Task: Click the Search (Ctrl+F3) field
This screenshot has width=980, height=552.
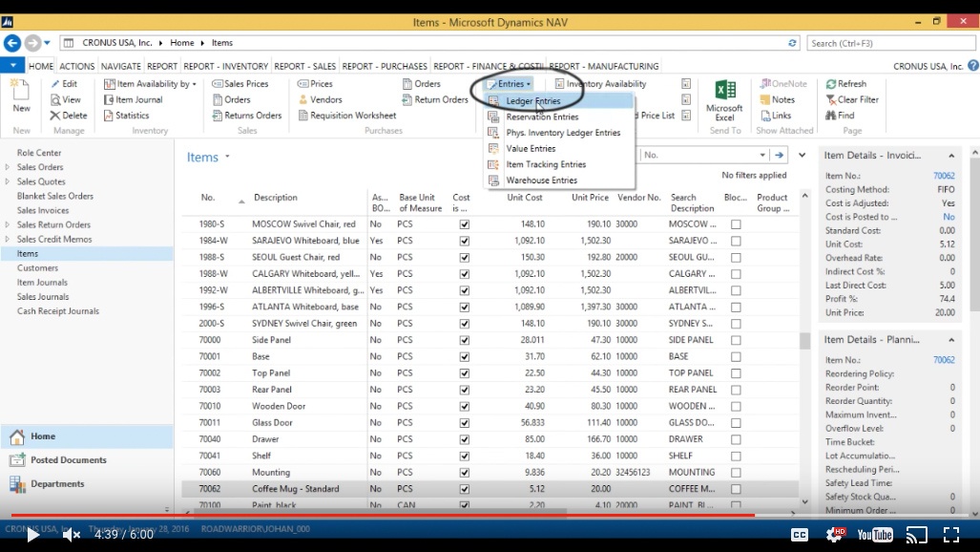Action: pos(890,43)
